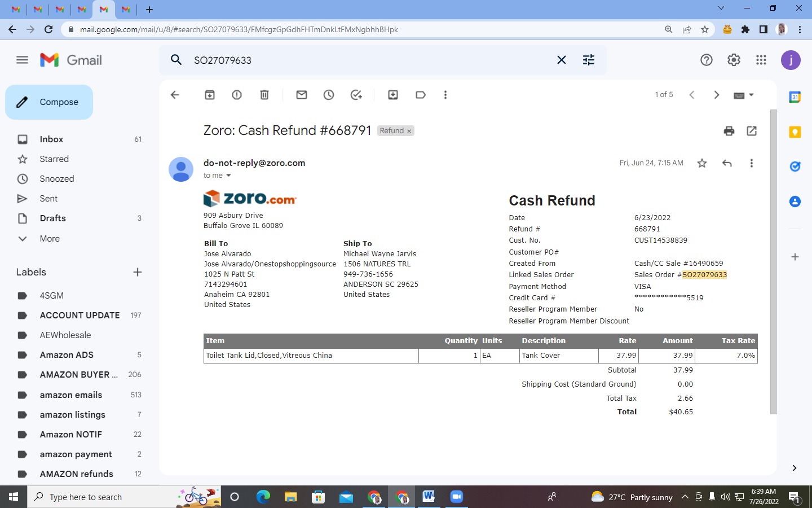Open more options in email toolbar
This screenshot has height=508, width=812.
[445, 95]
